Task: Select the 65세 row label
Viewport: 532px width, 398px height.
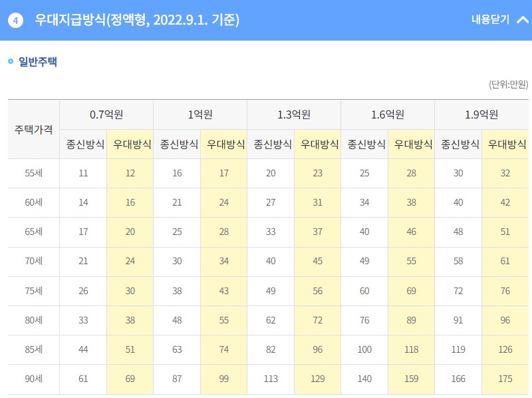Action: [34, 232]
